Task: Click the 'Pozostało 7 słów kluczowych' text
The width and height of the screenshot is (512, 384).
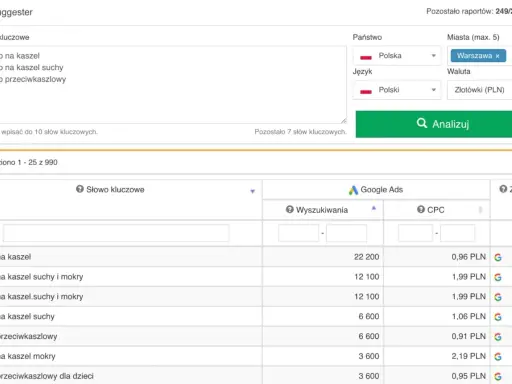Action: [x=300, y=132]
